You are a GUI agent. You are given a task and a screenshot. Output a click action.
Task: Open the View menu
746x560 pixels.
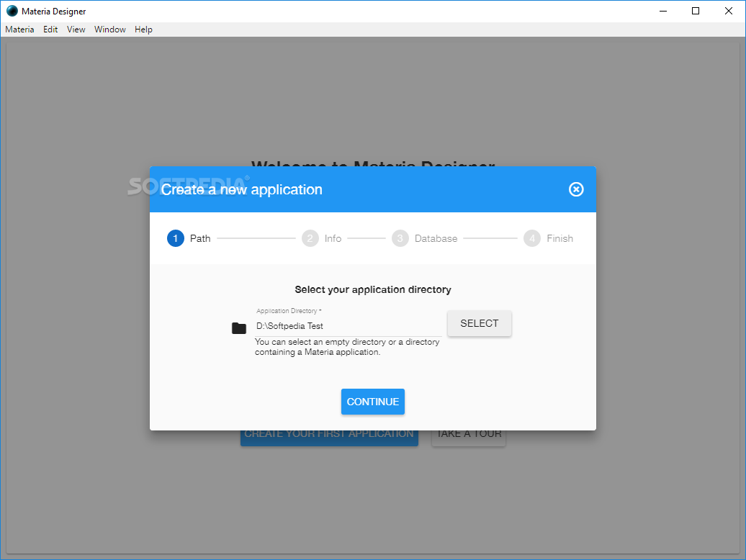click(76, 30)
